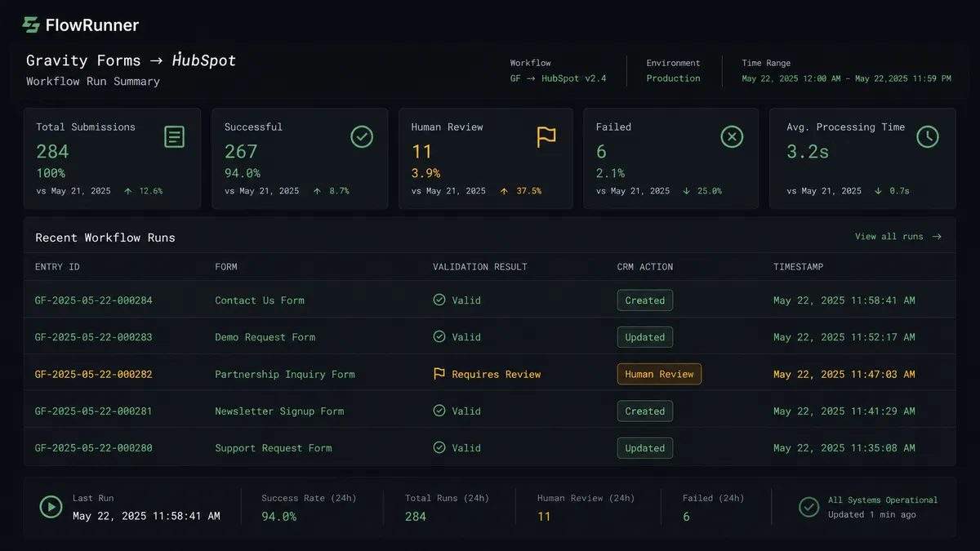Click the arrow next to View all runs

937,237
